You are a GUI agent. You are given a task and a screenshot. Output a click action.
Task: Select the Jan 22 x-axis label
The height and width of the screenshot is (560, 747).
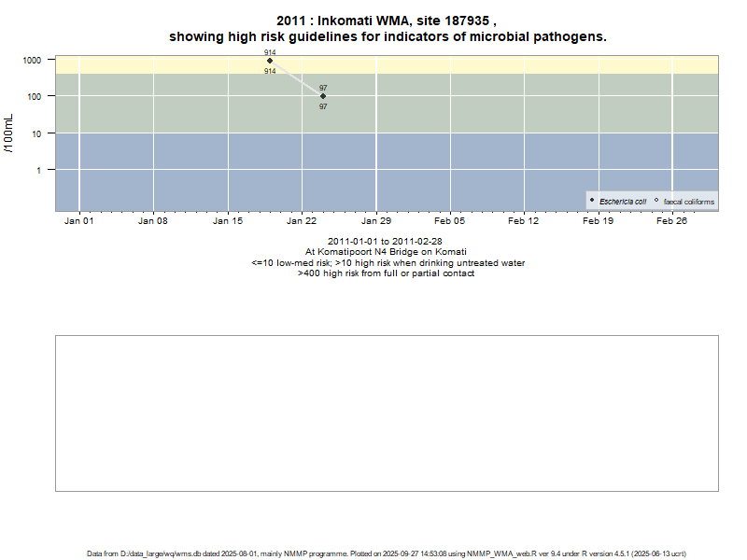[302, 221]
